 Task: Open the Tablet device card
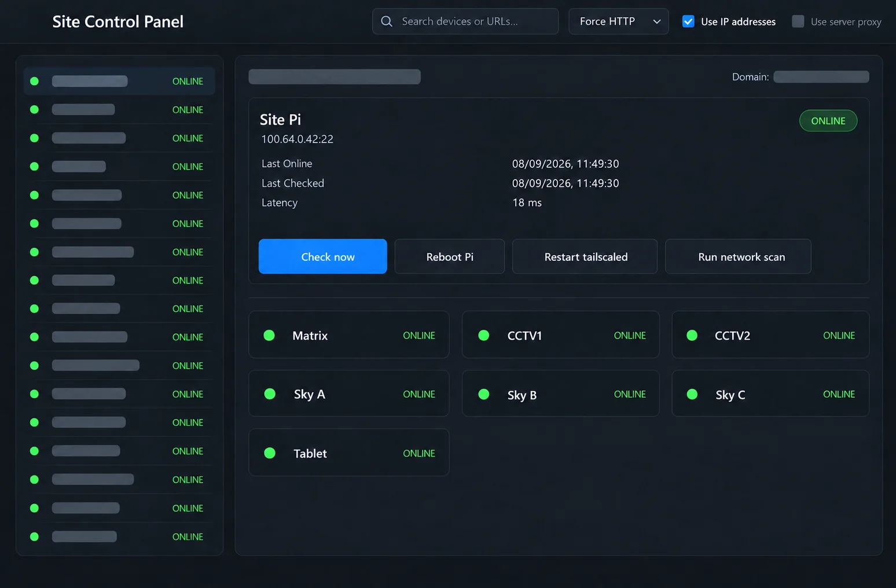pos(349,453)
